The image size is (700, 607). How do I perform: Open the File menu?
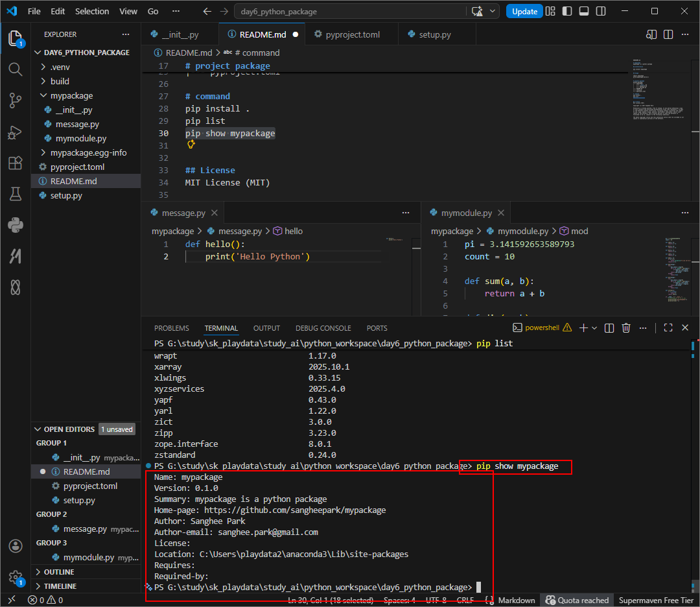click(x=34, y=12)
